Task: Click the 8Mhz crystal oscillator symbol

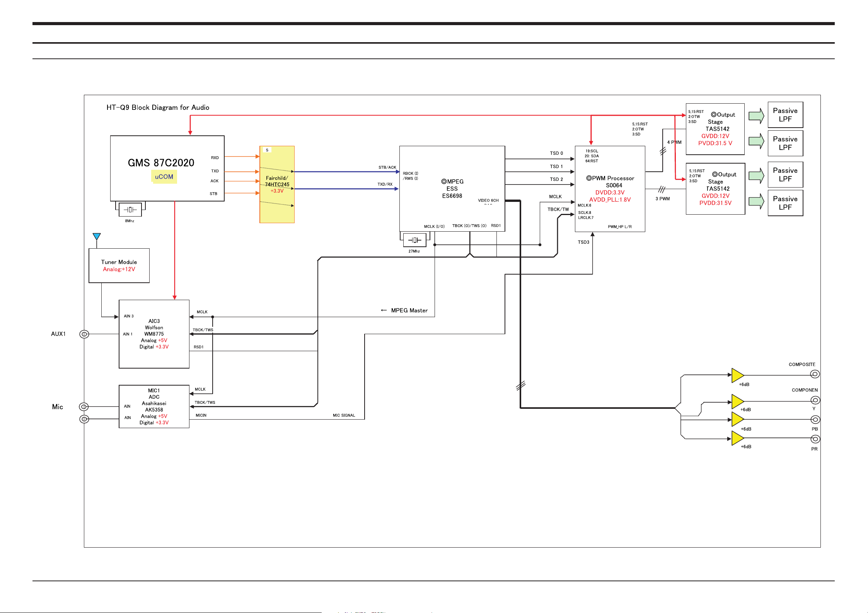Action: [x=130, y=210]
